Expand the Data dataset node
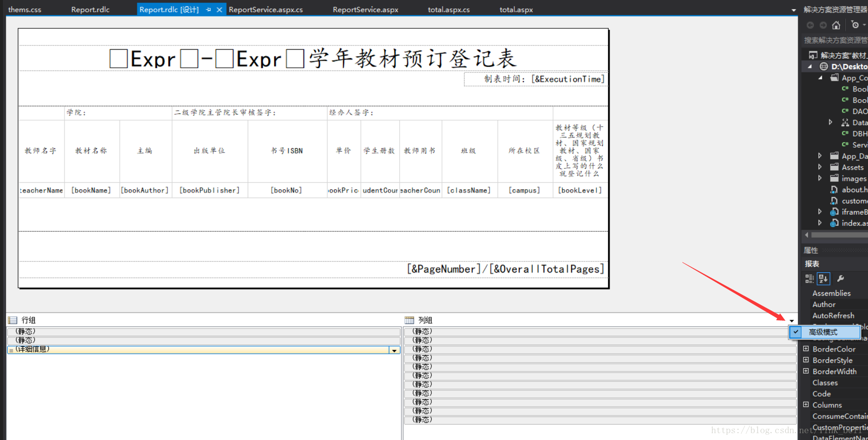Image resolution: width=868 pixels, height=440 pixels. click(830, 122)
